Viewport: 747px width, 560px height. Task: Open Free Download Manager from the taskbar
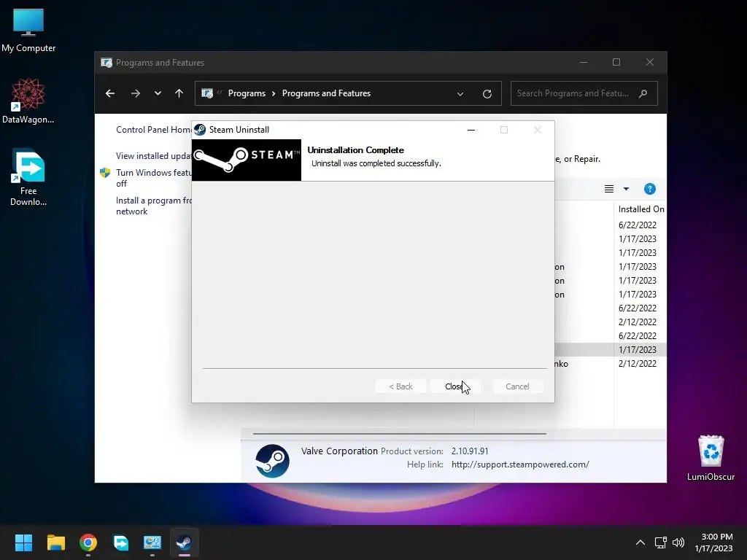click(120, 542)
